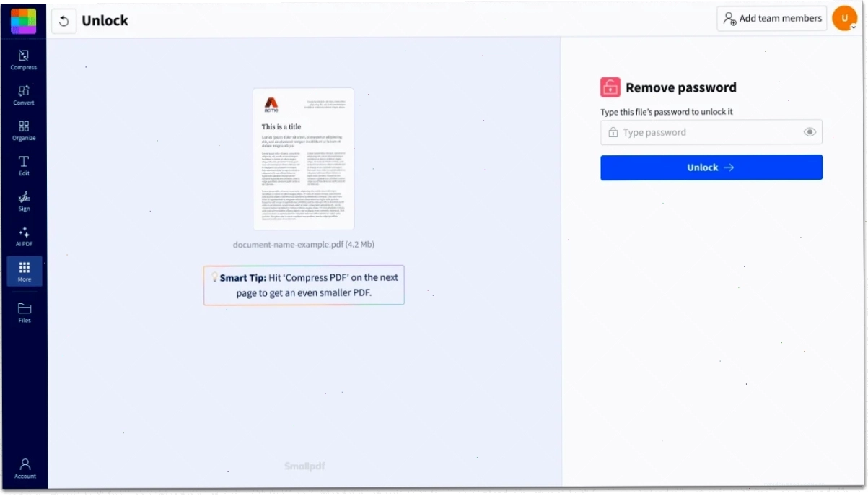Open the AI PDF tool
This screenshot has width=868, height=496.
24,237
